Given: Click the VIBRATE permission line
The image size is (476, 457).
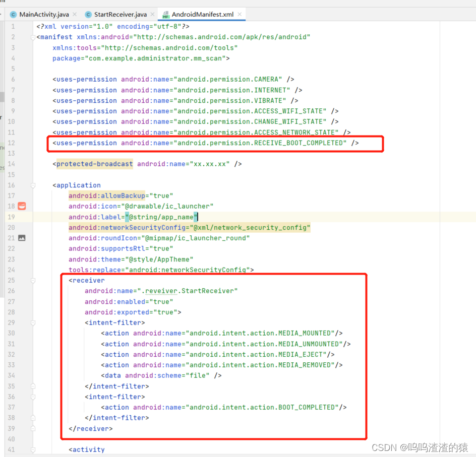Looking at the screenshot, I should (x=175, y=101).
